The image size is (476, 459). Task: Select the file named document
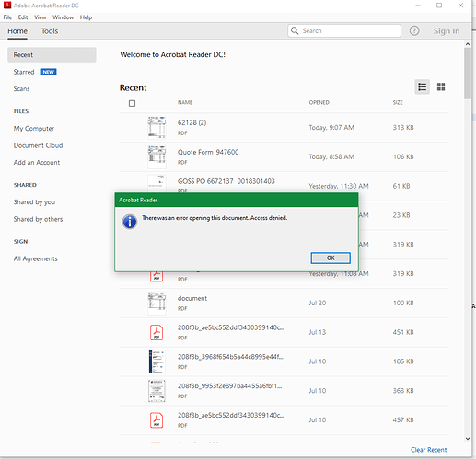(x=192, y=298)
